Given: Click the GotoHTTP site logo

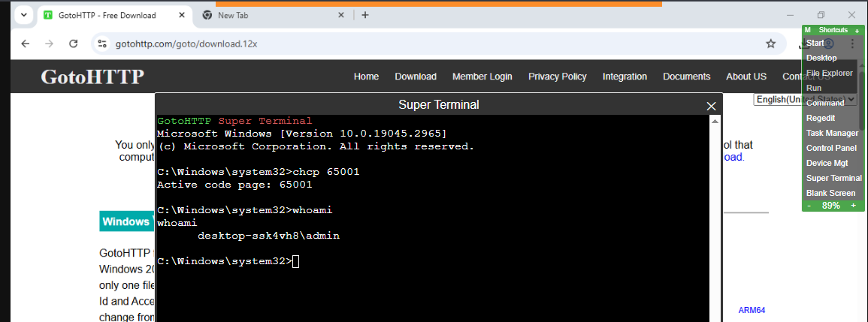Looking at the screenshot, I should pos(92,77).
